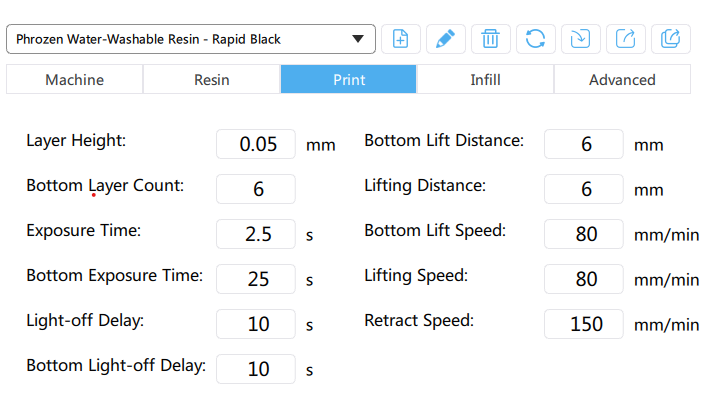This screenshot has height=413, width=706.
Task: Select the Print tab
Action: pos(348,80)
